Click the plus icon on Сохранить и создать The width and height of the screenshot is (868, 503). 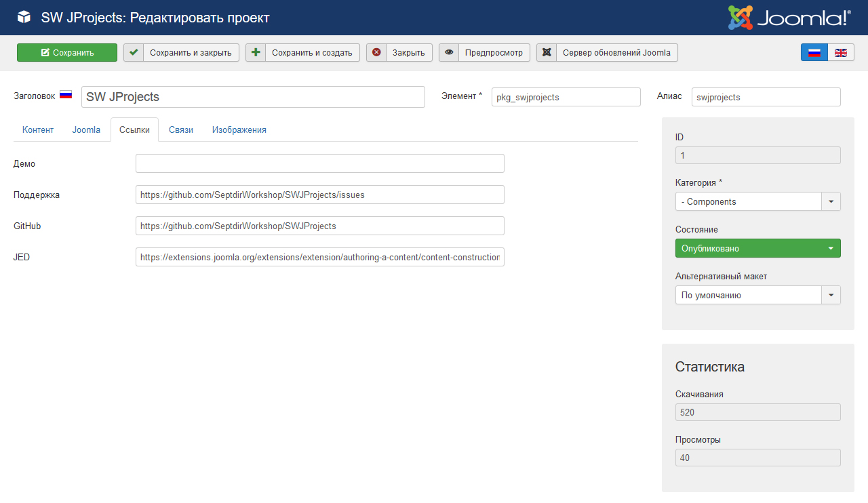click(256, 53)
